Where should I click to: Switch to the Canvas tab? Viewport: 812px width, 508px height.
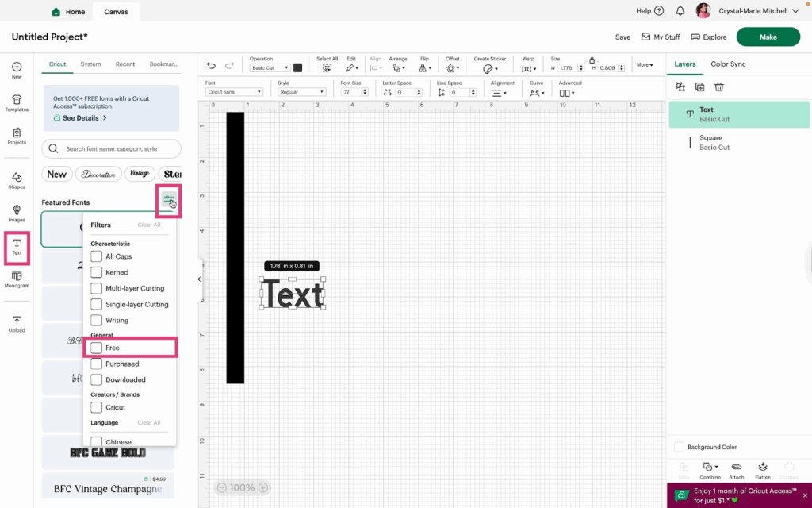(x=116, y=11)
